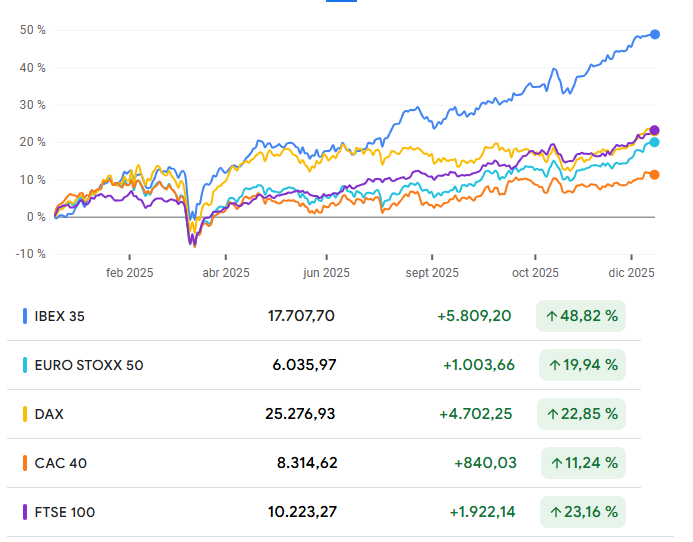693x542 pixels.
Task: Open the FTSE 100 index name
Action: (x=65, y=512)
